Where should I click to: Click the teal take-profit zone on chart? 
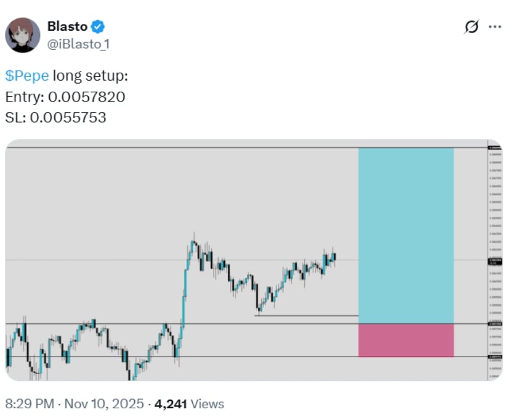click(x=406, y=235)
